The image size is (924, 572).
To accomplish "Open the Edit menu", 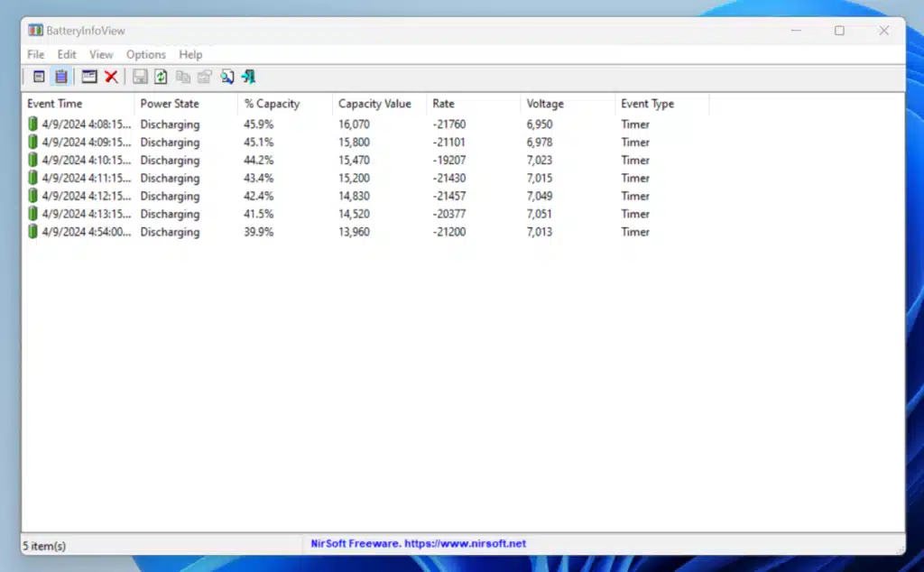I will [x=67, y=54].
